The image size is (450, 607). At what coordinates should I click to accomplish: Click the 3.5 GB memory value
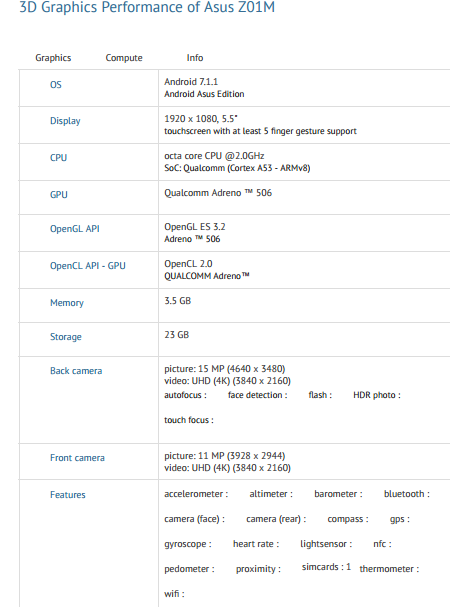point(178,301)
